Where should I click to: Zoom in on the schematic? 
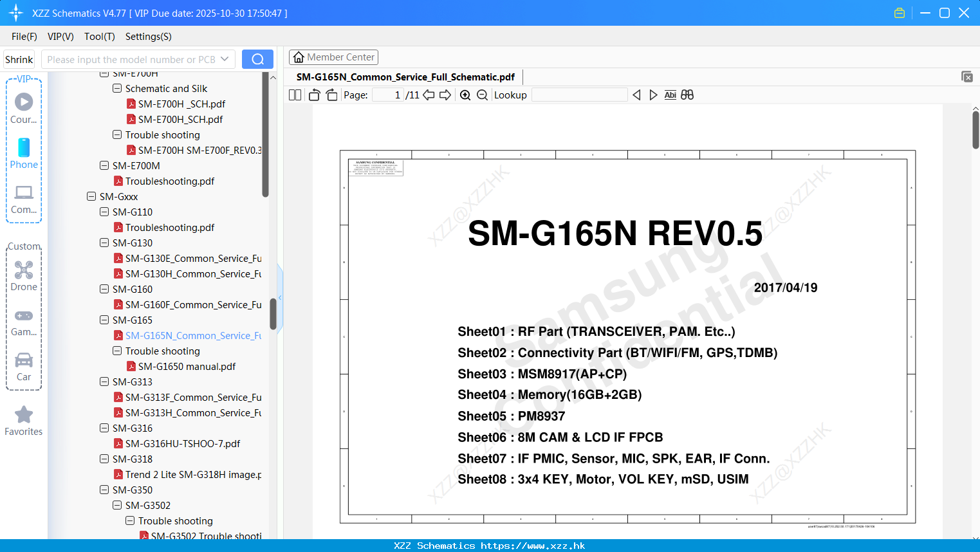465,95
